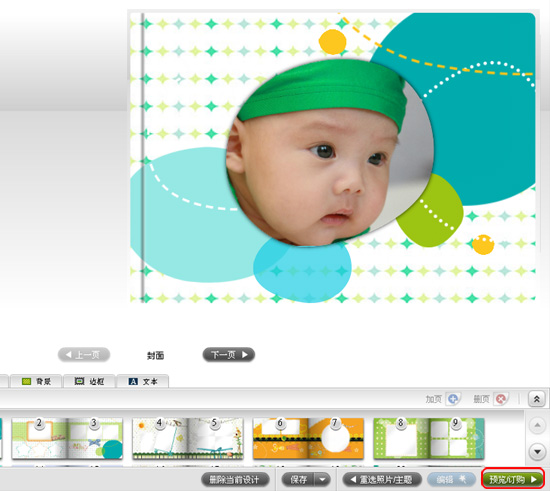The width and height of the screenshot is (550, 491).
Task: Select page spread 8-9 thumbnail
Action: [429, 438]
